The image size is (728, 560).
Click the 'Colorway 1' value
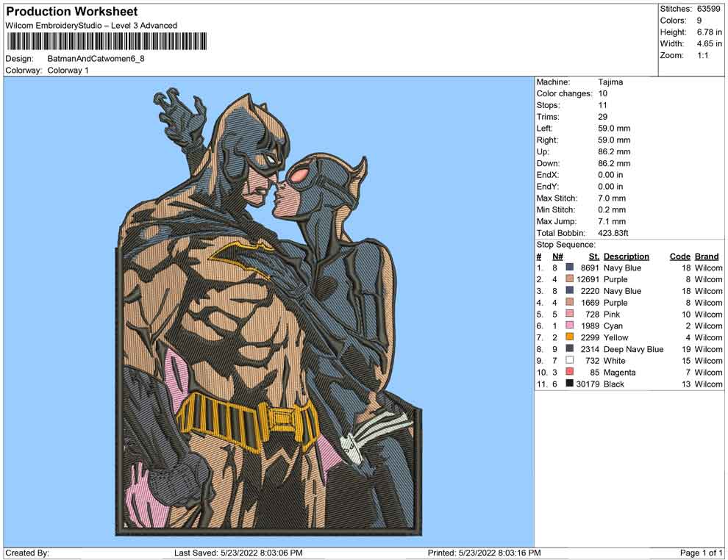click(x=68, y=71)
